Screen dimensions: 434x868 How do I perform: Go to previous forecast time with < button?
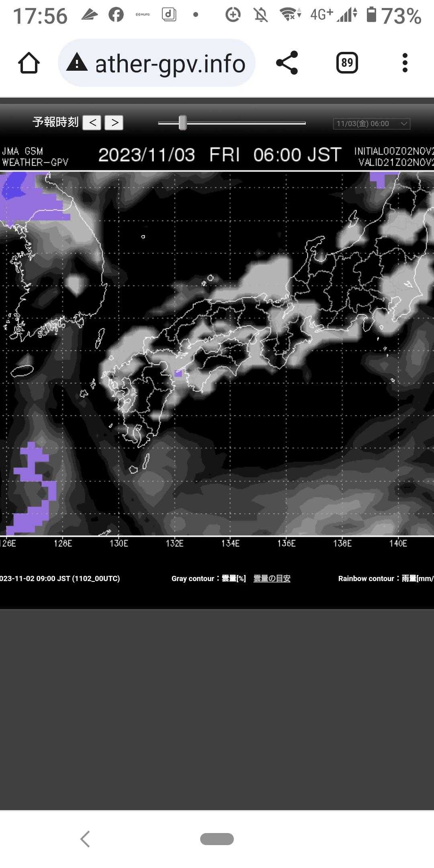92,123
